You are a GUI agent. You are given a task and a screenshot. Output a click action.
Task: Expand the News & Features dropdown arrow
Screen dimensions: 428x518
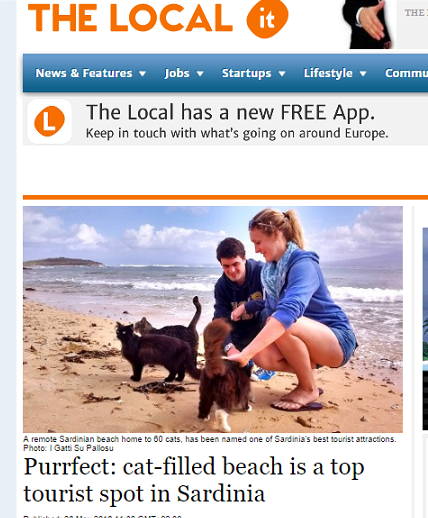pos(142,74)
